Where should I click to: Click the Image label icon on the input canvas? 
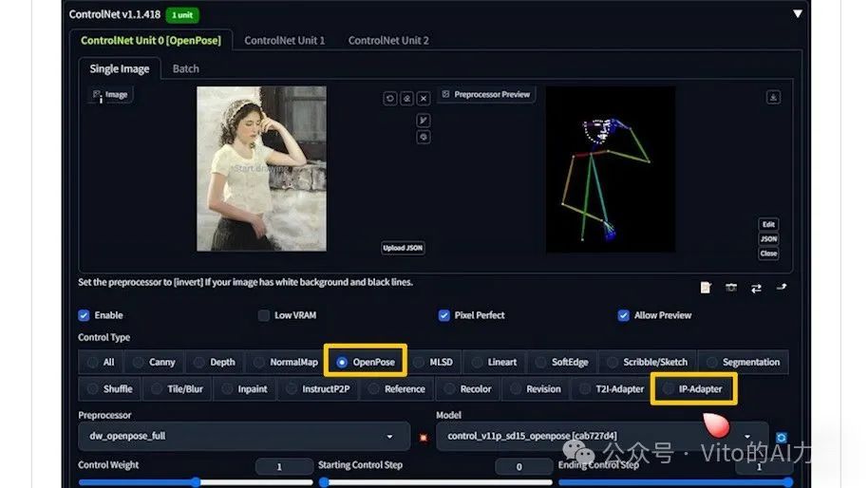[x=97, y=95]
